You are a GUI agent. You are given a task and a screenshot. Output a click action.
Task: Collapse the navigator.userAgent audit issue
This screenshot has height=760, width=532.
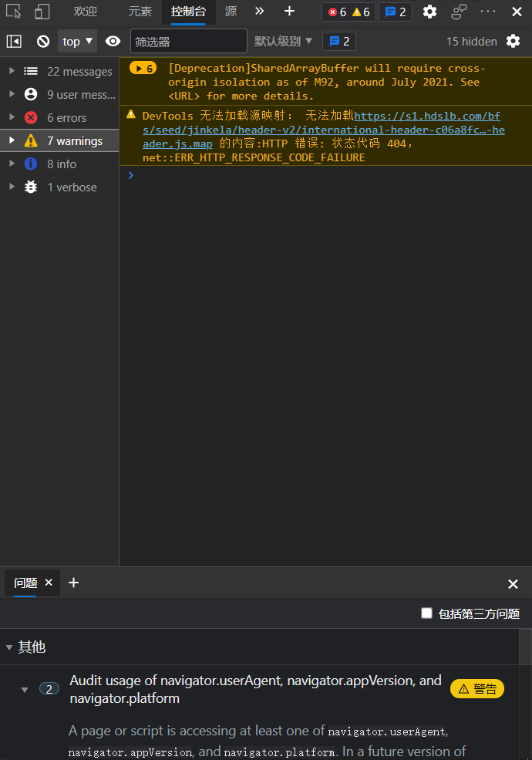coord(24,689)
